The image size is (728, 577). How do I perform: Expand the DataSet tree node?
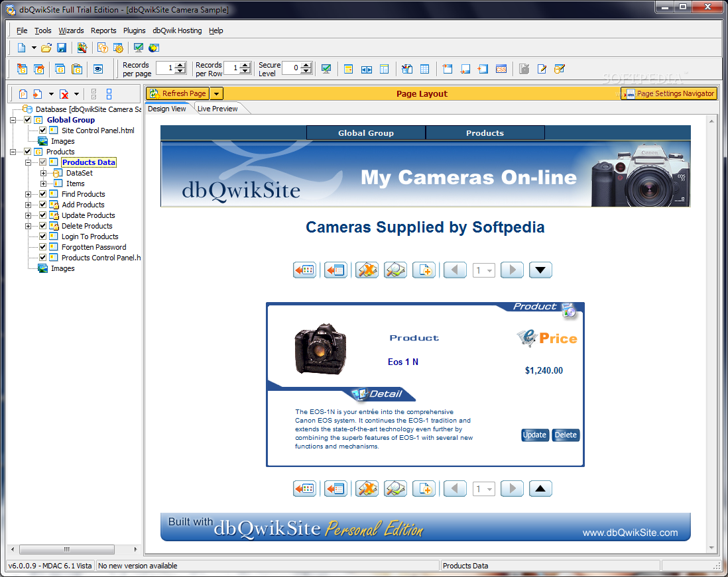click(43, 173)
